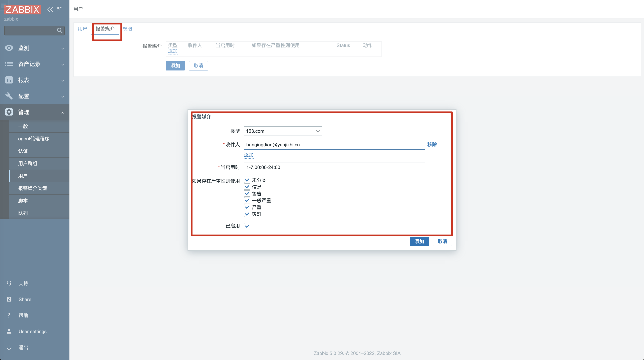Click the 动作 column header
Viewport: 644px width, 360px height.
pos(367,45)
